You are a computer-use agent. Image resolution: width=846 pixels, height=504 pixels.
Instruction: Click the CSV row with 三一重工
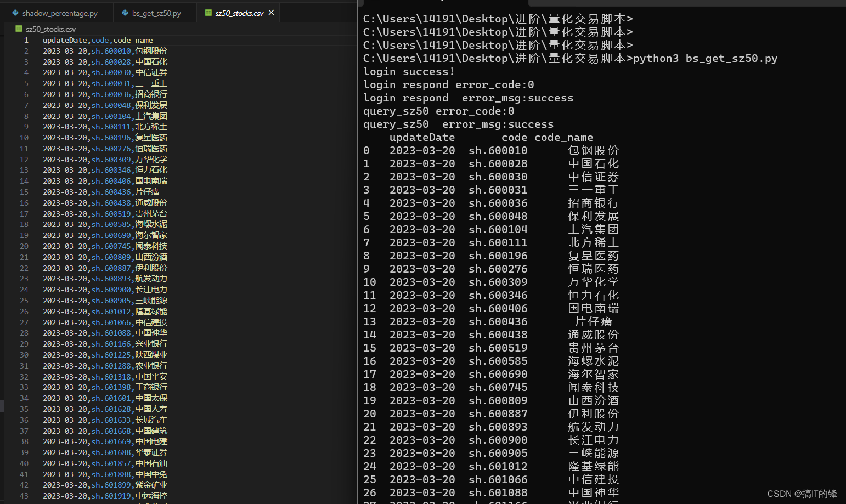[105, 83]
